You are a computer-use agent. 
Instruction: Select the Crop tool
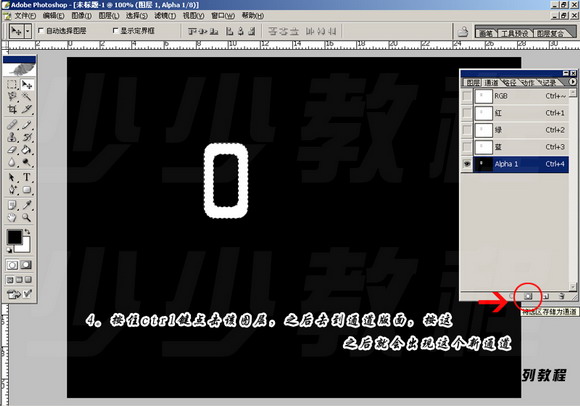(x=12, y=109)
